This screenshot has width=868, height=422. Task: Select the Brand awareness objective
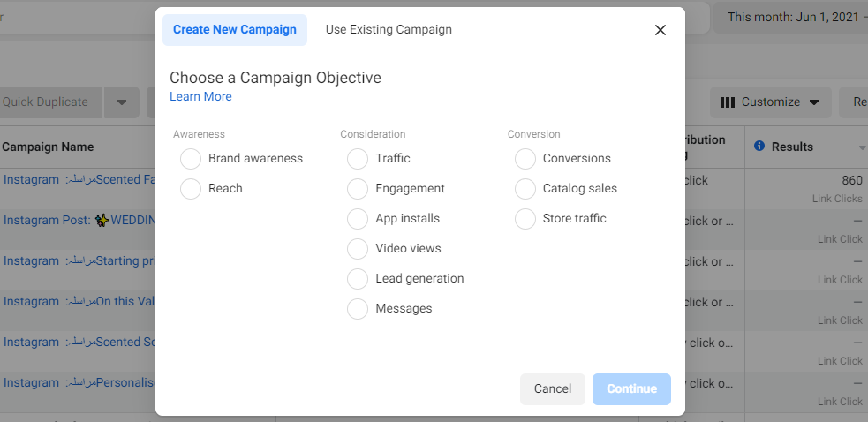191,158
